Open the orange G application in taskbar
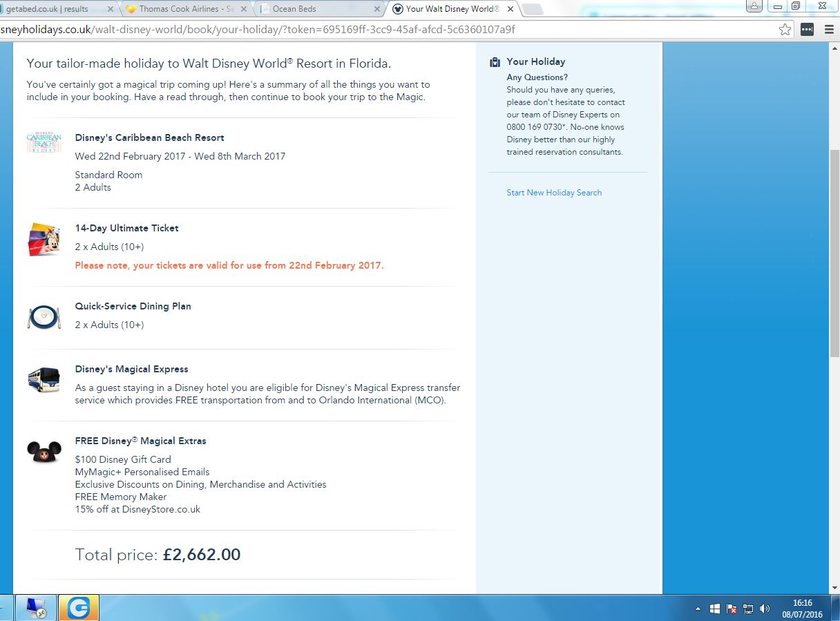Viewport: 840px width, 621px height. pos(79,608)
